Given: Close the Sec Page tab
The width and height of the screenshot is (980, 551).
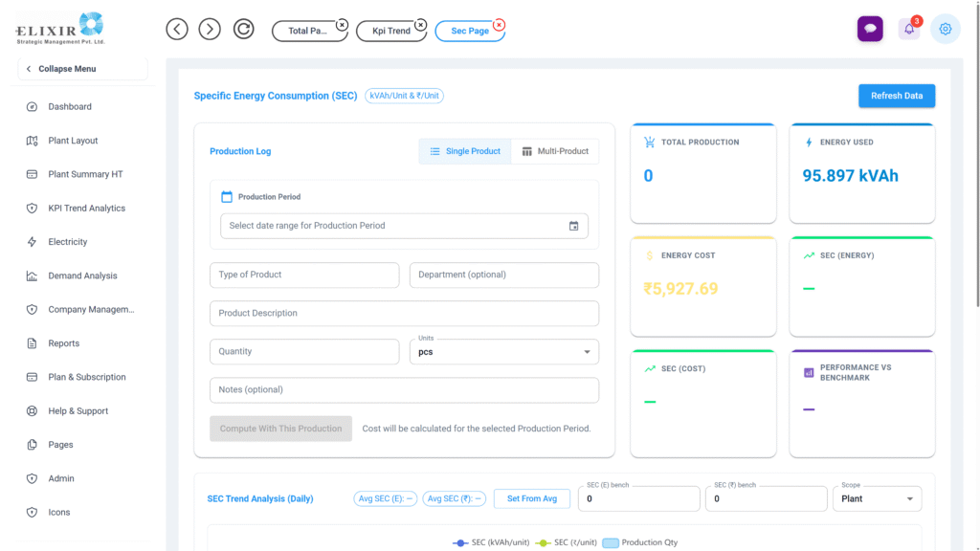Looking at the screenshot, I should point(499,25).
